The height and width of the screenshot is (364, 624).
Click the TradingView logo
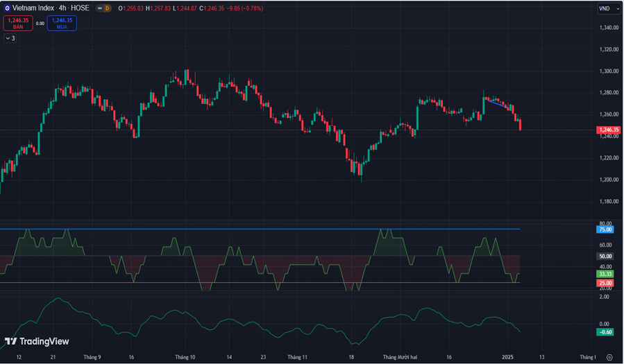(x=37, y=341)
